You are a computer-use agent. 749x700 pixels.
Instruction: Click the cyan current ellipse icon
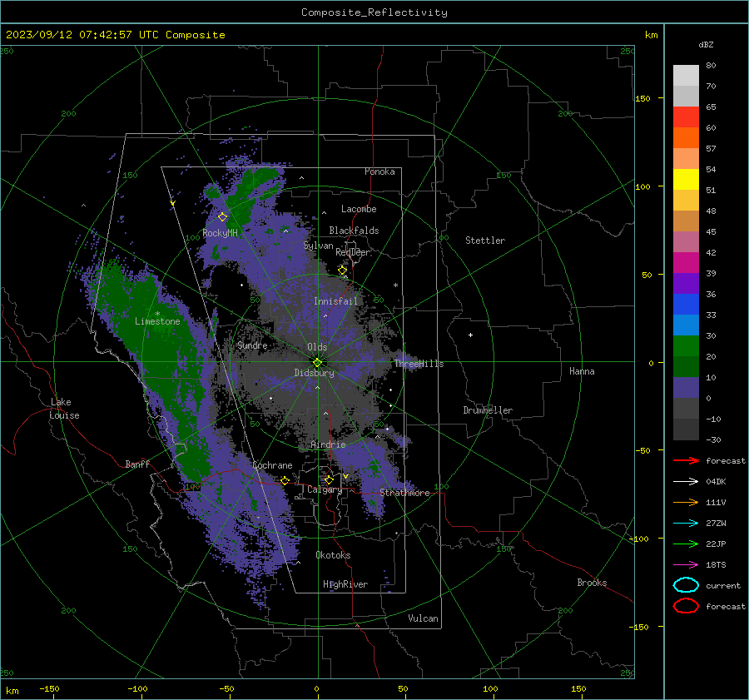(x=686, y=585)
